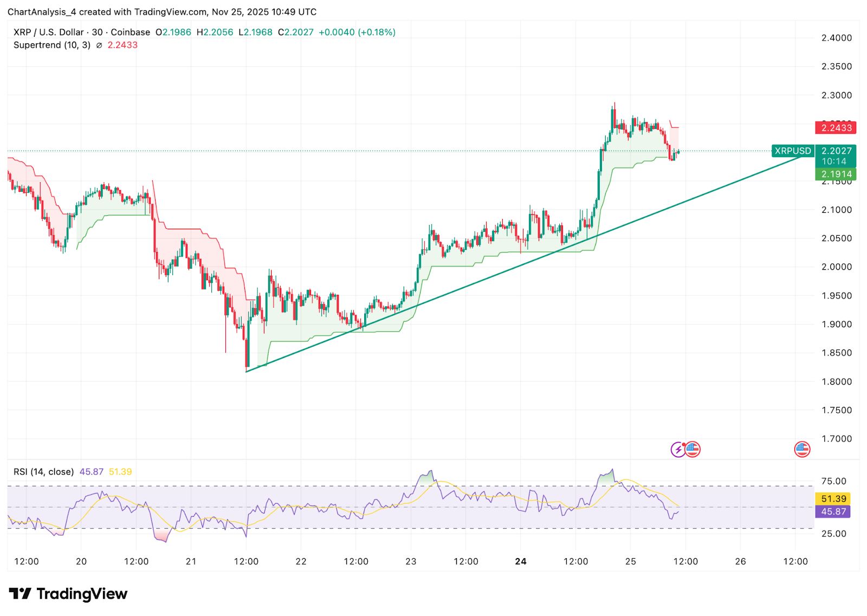Image resolution: width=867 pixels, height=616 pixels.
Task: Click the Coinbase exchange label in the legend
Action: tap(130, 32)
